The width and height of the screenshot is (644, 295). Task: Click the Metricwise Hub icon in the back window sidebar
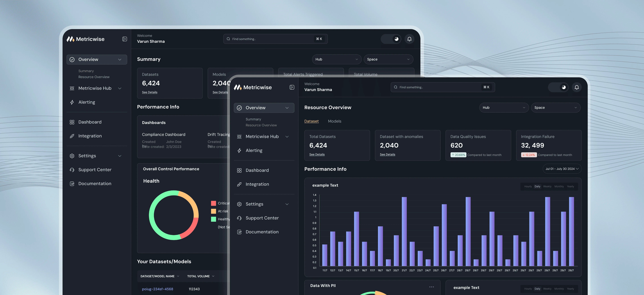click(72, 88)
